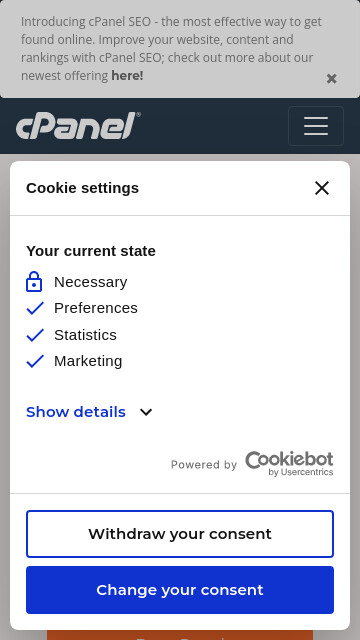Expand the Show details chevron arrow
This screenshot has height=640, width=360.
(146, 412)
